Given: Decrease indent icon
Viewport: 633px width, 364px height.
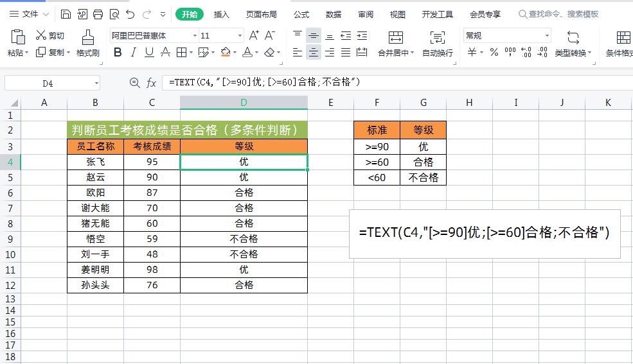Looking at the screenshot, I should (x=346, y=35).
